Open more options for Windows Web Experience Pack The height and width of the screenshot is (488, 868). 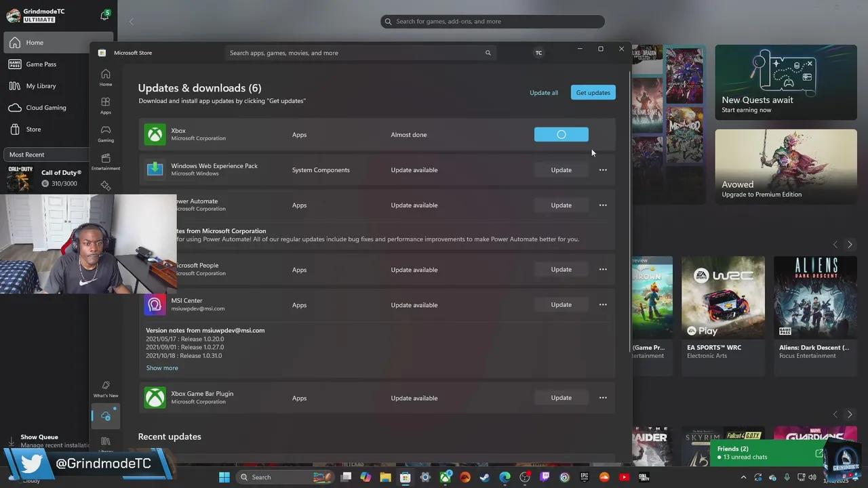click(x=603, y=170)
